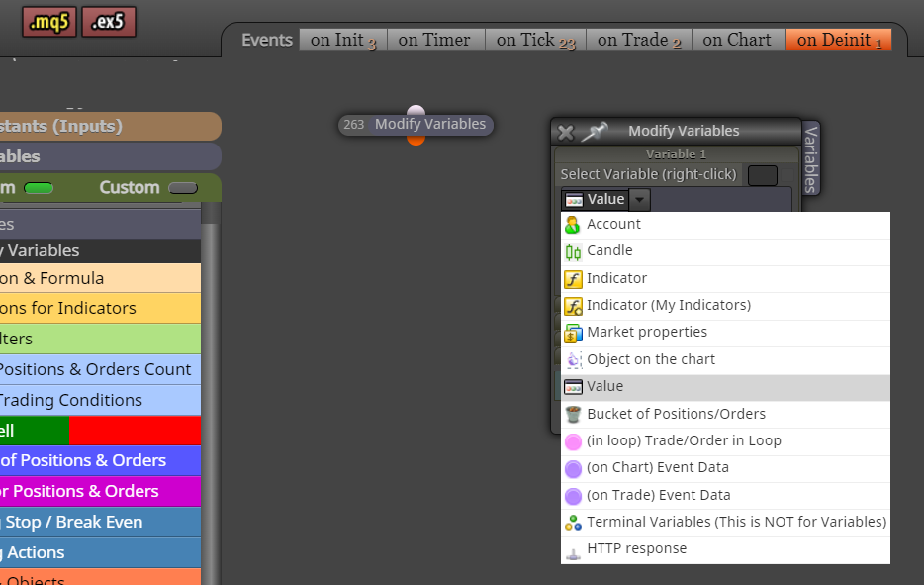Open the on Trade events tab
This screenshot has width=924, height=585.
click(639, 41)
